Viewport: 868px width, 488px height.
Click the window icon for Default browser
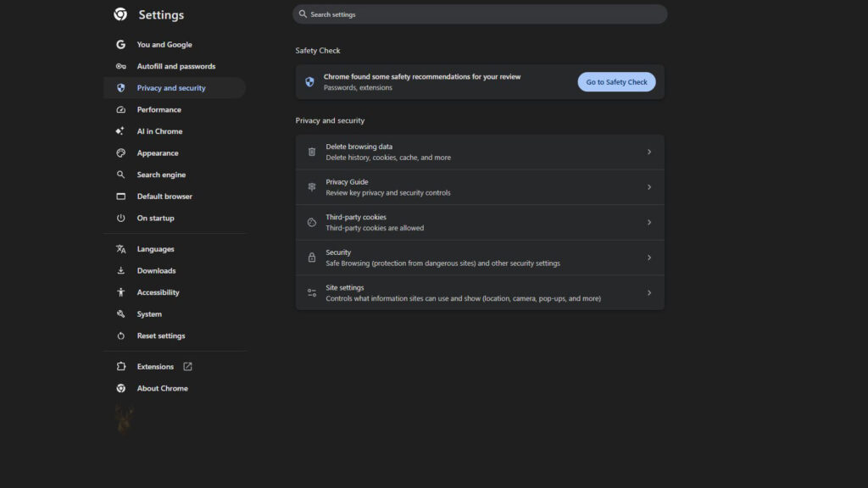click(120, 197)
